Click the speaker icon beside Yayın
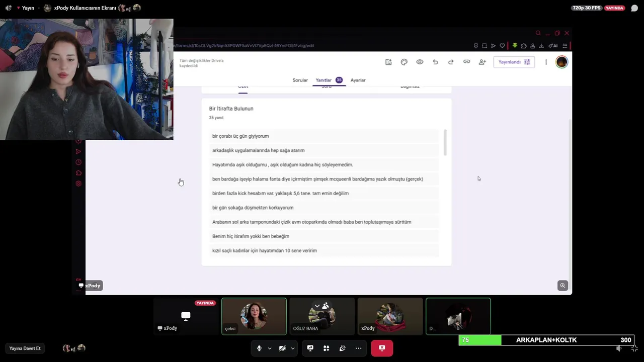644x362 pixels. point(8,8)
